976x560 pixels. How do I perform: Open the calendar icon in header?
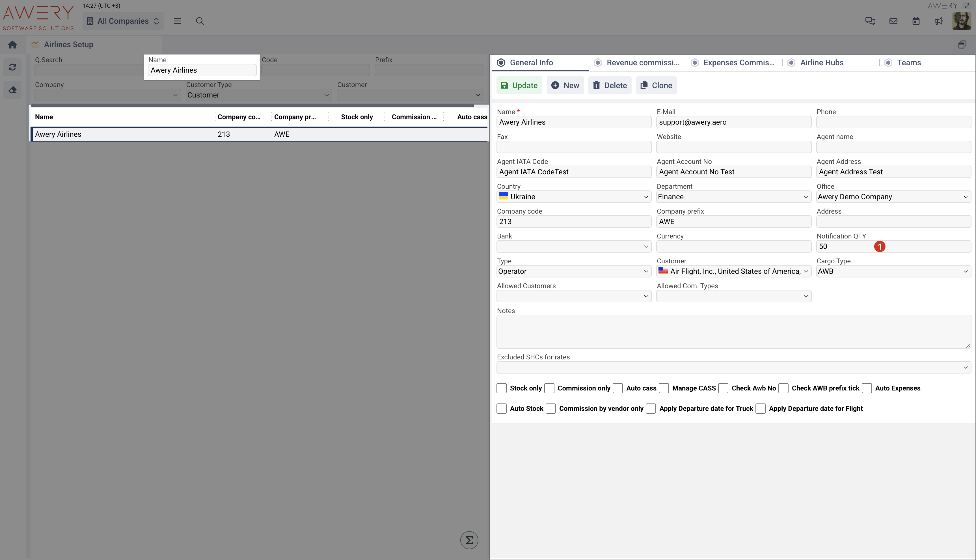click(916, 21)
